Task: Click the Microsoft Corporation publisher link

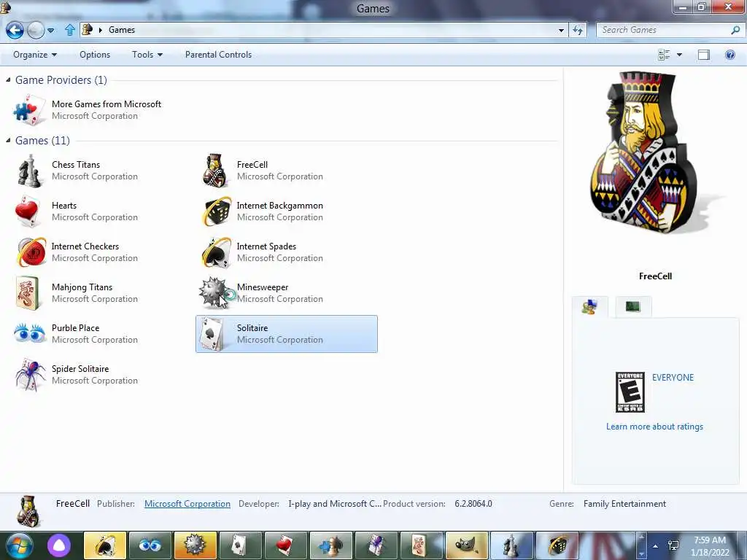Action: [187, 504]
